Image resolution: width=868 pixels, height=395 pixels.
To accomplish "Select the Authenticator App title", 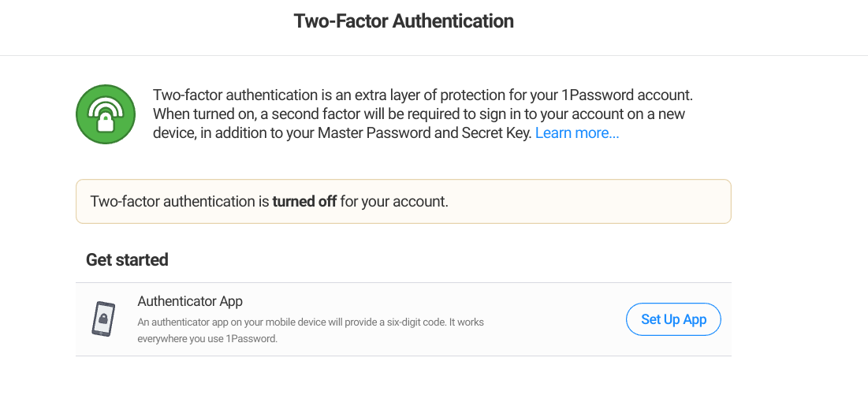I will pyautogui.click(x=190, y=301).
